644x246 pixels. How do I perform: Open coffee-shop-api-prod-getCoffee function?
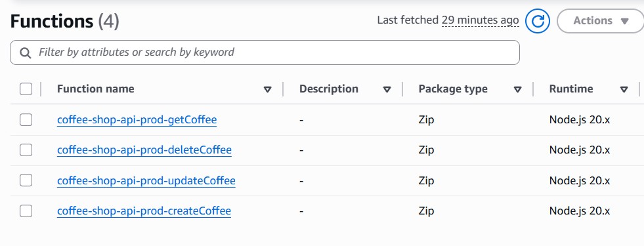[x=137, y=119]
